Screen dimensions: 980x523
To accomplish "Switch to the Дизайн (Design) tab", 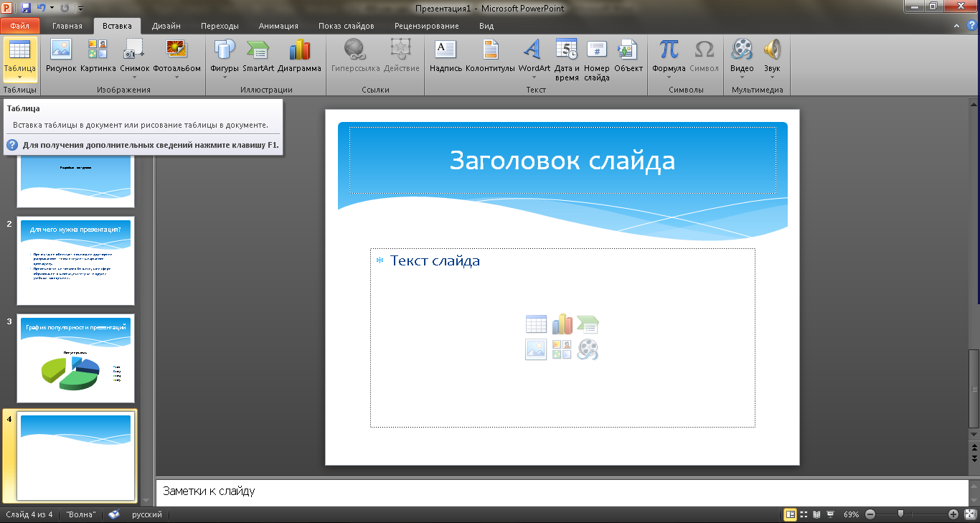I will [x=166, y=26].
